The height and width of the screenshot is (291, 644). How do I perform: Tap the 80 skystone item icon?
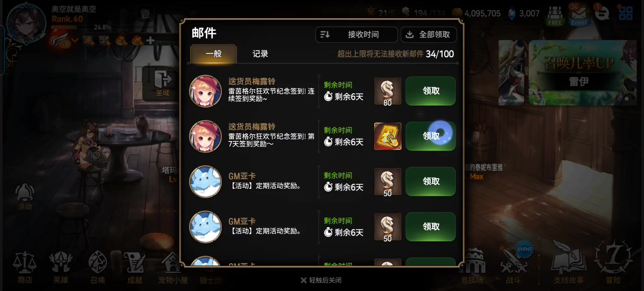(x=387, y=91)
